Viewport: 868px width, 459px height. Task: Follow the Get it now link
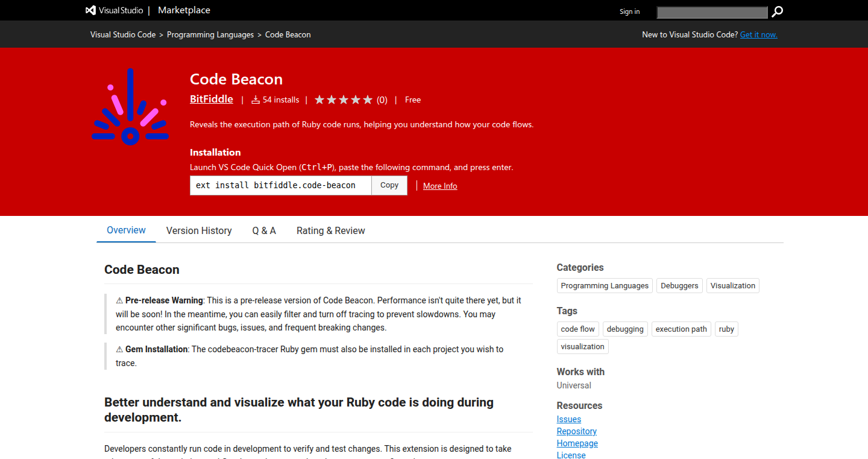tap(759, 34)
